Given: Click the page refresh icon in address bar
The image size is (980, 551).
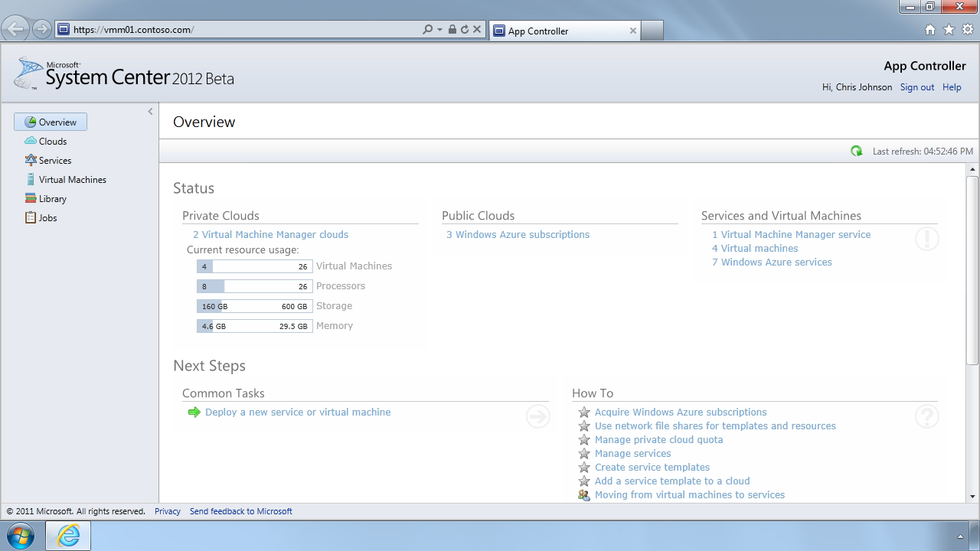Looking at the screenshot, I should point(464,30).
